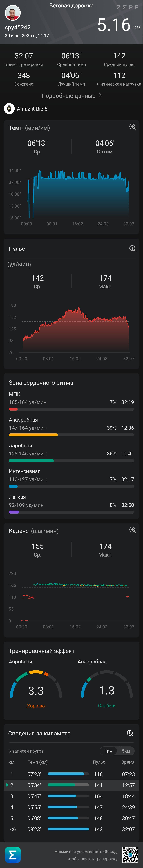This screenshot has width=143, height=868.
Task: Open the spy45242 profile avatar
Action: coord(13,13)
